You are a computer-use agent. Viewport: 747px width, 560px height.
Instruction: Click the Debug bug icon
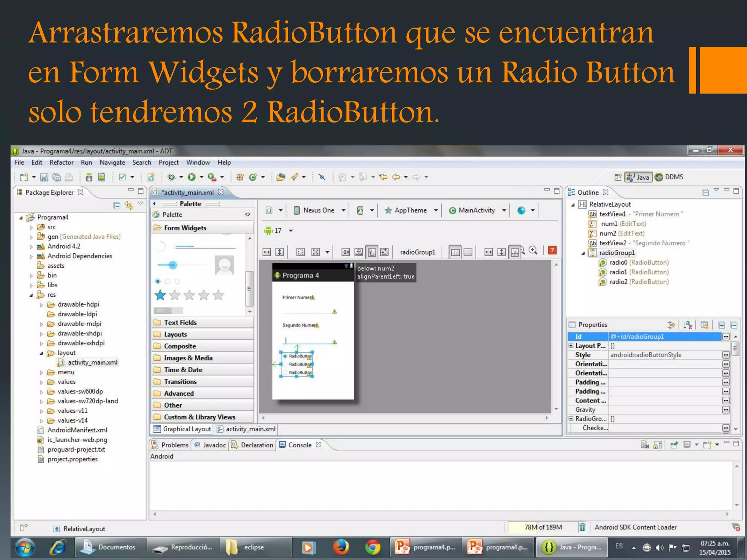tap(171, 177)
